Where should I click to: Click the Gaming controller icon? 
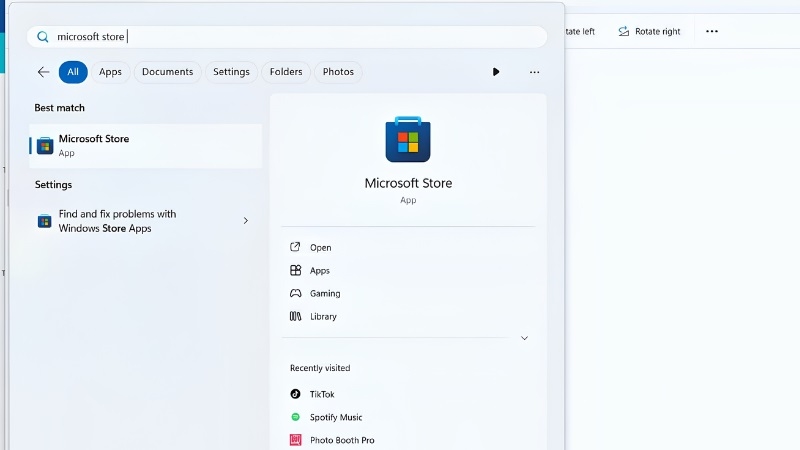click(295, 293)
